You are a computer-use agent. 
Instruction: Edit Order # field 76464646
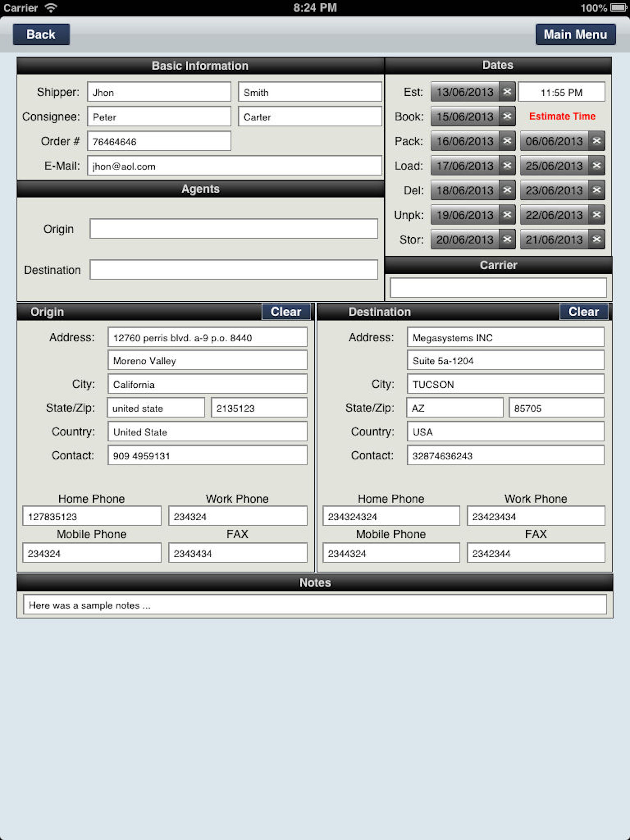[159, 141]
